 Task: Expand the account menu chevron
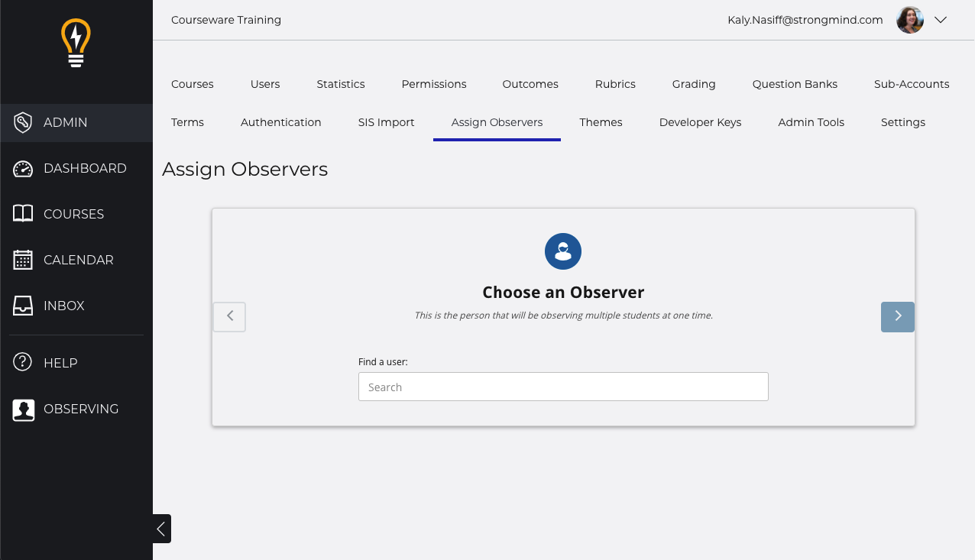point(941,21)
